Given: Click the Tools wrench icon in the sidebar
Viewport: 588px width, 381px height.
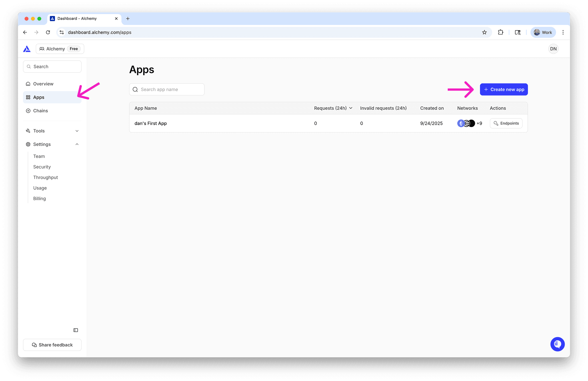Looking at the screenshot, I should [28, 131].
